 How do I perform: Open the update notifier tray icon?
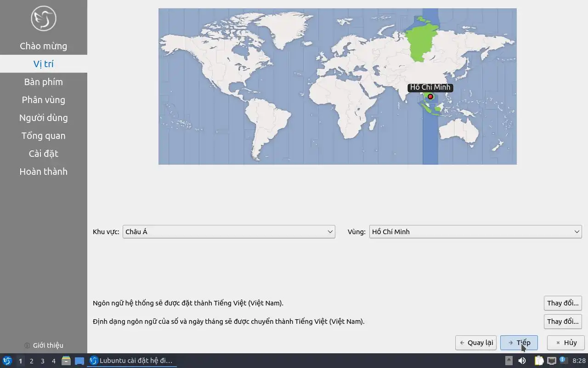click(x=564, y=361)
